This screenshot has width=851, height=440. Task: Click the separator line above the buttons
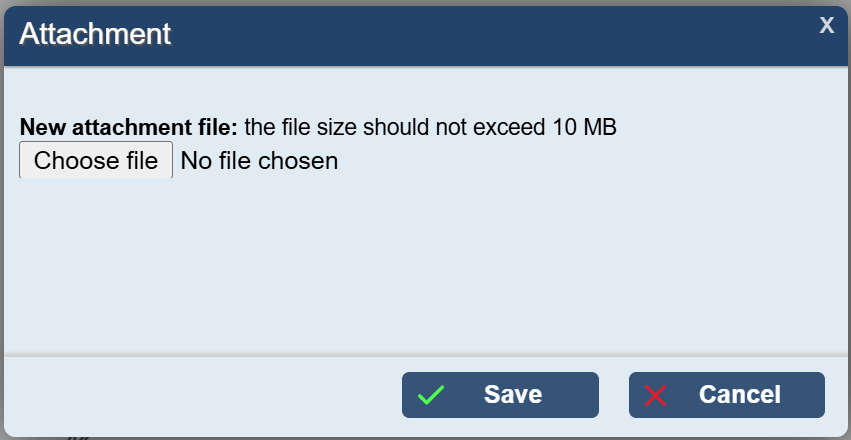(425, 354)
